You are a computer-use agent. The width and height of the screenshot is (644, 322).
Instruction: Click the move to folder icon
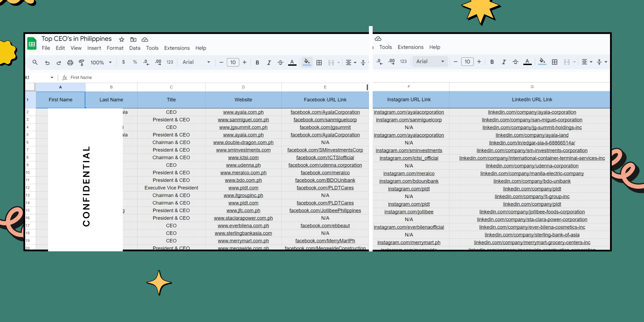coord(133,40)
